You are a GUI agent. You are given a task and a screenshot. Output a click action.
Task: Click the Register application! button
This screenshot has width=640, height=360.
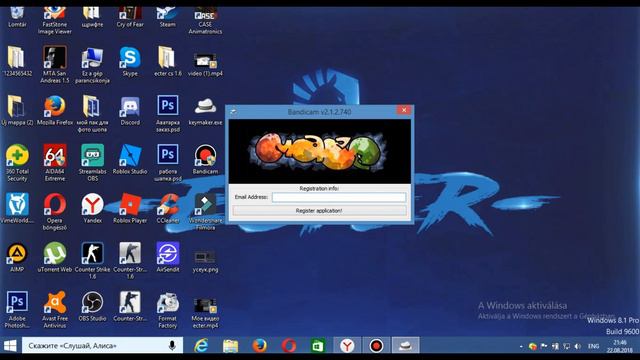pos(319,211)
